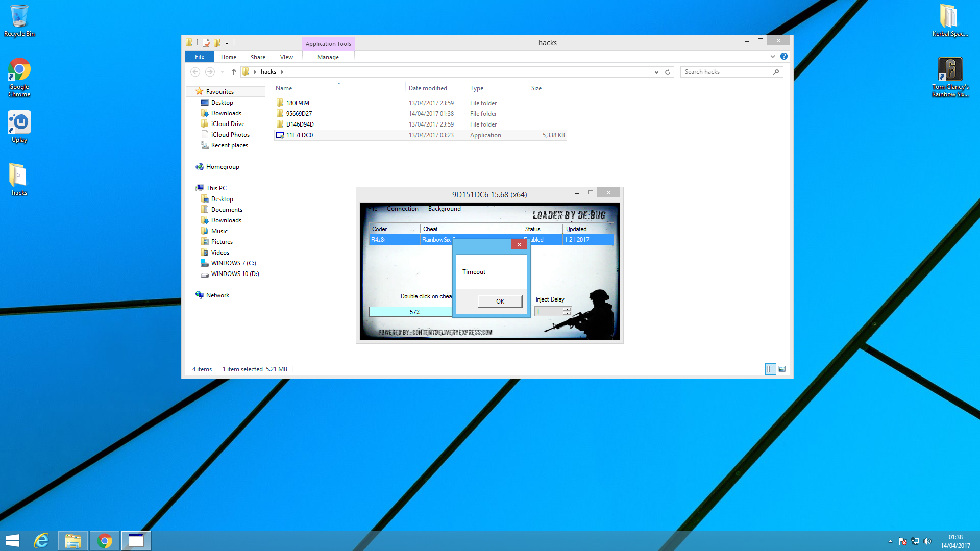Show hidden system tray icons
This screenshot has width=980, height=551.
(x=891, y=541)
